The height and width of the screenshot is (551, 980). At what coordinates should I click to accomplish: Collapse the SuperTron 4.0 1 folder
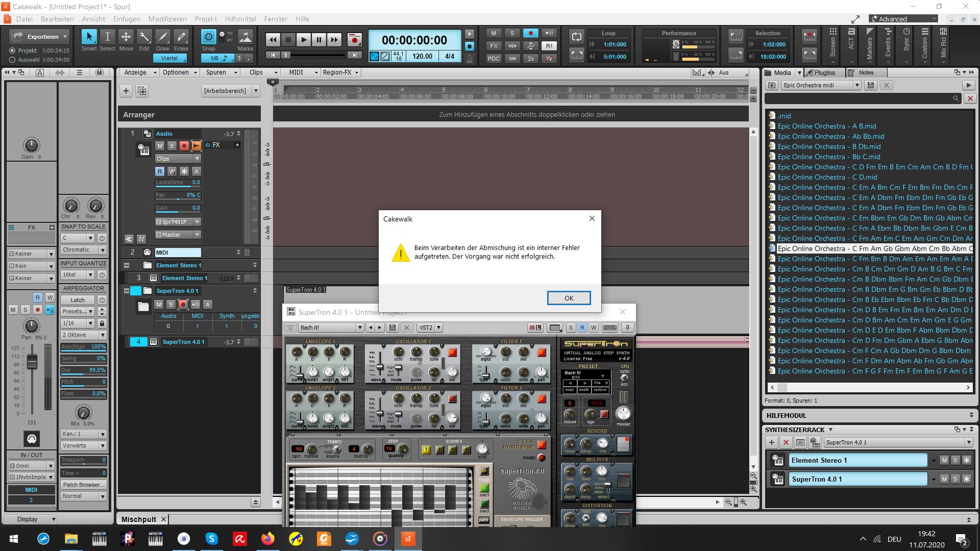pos(127,291)
